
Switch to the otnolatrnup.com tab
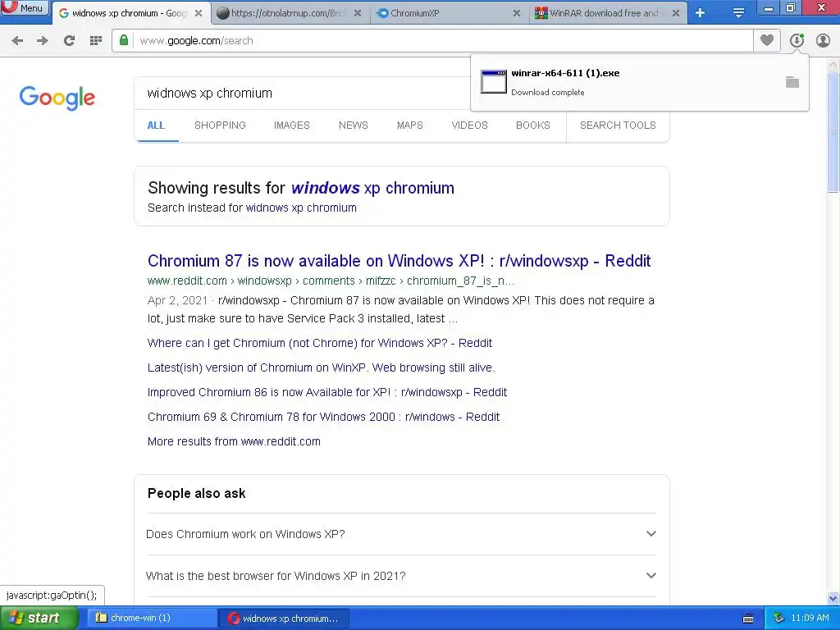(x=288, y=13)
